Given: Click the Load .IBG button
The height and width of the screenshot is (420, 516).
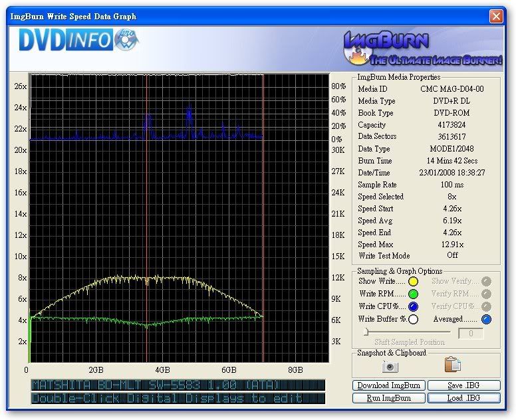Looking at the screenshot, I should tap(464, 398).
